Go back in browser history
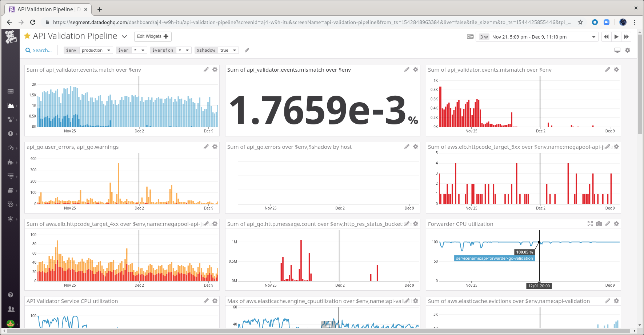 (x=9, y=22)
